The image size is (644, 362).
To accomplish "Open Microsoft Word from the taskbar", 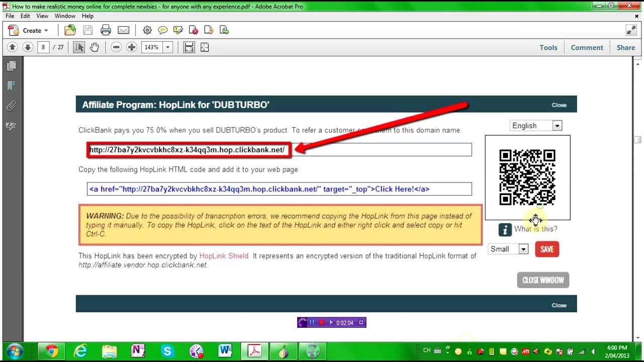I will (225, 351).
